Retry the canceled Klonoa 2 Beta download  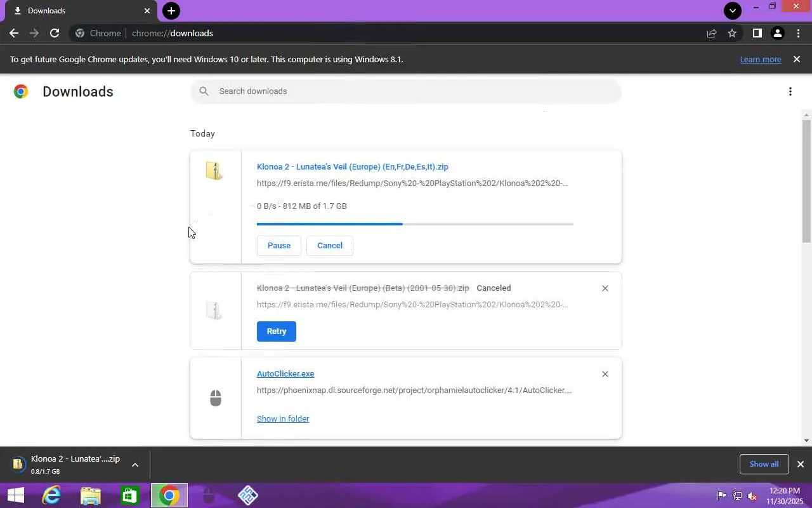[277, 331]
